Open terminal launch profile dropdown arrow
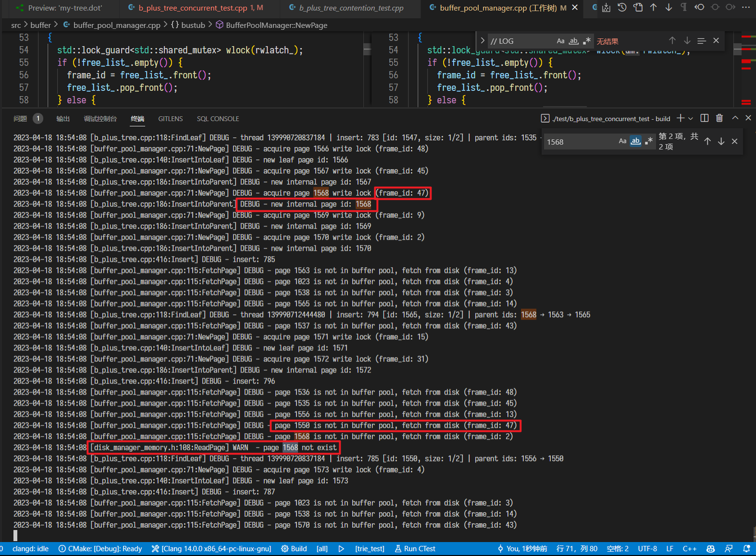Screen dimensions: 756x556 pos(690,118)
